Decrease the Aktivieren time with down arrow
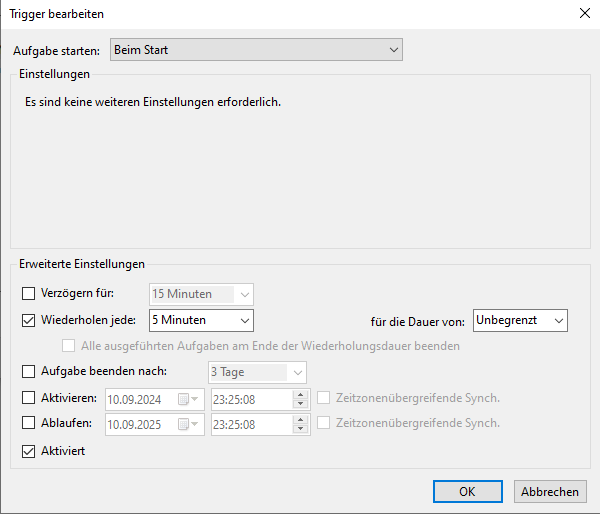600x514 pixels. (300, 404)
